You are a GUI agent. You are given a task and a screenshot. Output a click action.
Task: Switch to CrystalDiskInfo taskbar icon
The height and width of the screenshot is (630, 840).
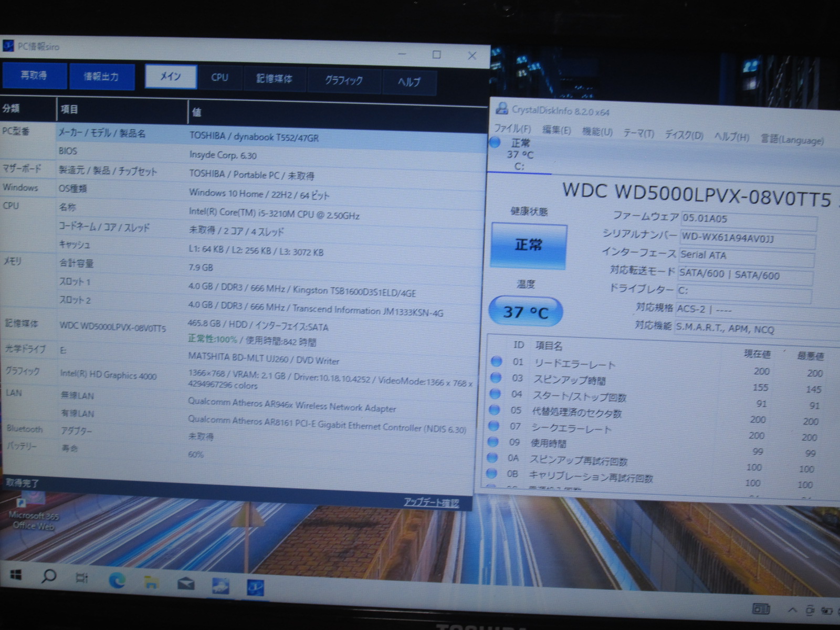click(220, 586)
